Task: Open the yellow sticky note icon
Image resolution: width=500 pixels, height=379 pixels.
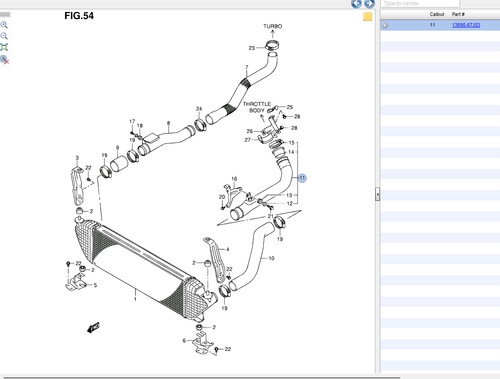Action: tap(367, 17)
